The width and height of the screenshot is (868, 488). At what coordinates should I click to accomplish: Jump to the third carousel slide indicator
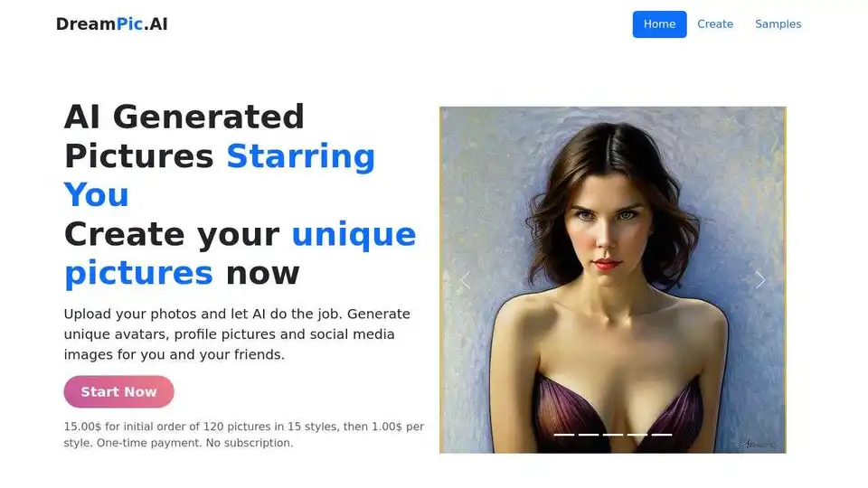click(613, 435)
